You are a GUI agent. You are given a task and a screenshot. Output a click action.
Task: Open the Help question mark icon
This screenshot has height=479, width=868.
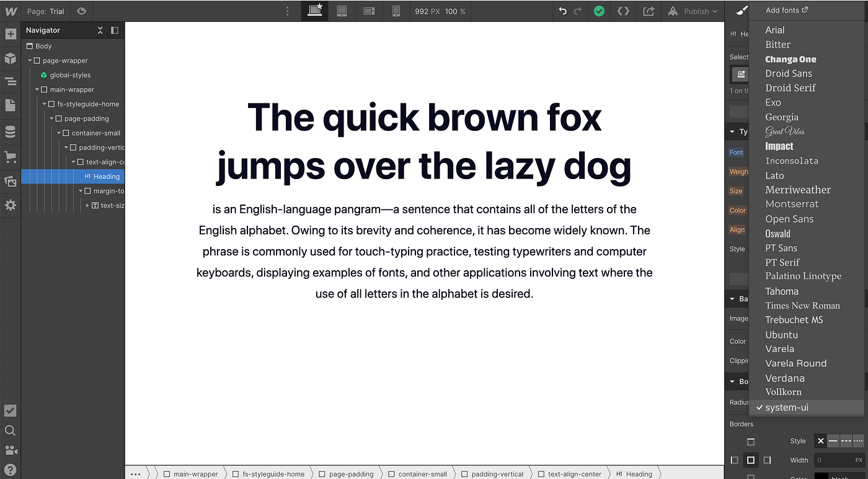click(x=11, y=470)
